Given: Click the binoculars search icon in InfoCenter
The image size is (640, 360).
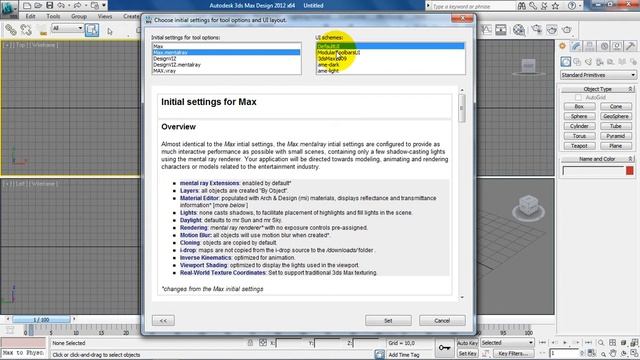Looking at the screenshot, I should click(x=522, y=6).
